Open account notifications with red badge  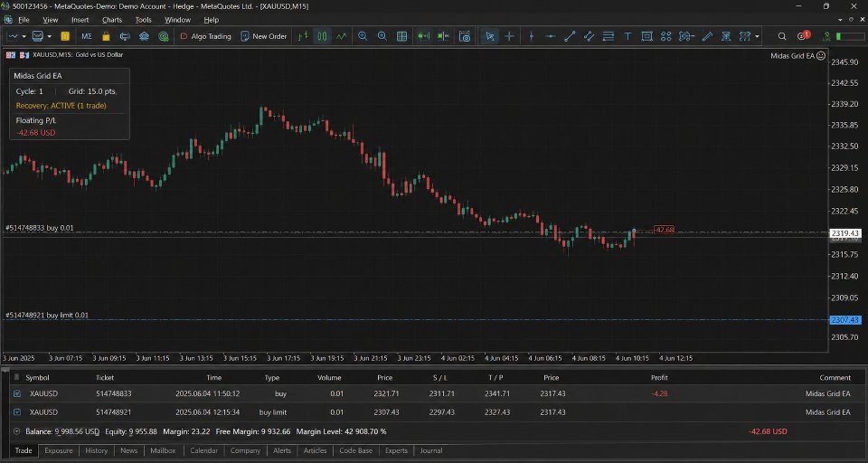803,36
